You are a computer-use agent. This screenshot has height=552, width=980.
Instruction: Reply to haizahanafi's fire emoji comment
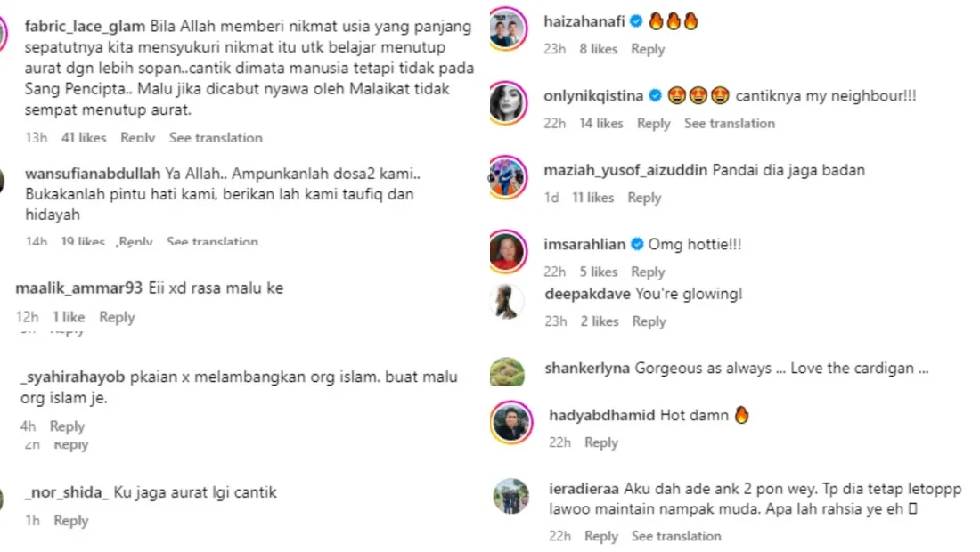tap(648, 49)
